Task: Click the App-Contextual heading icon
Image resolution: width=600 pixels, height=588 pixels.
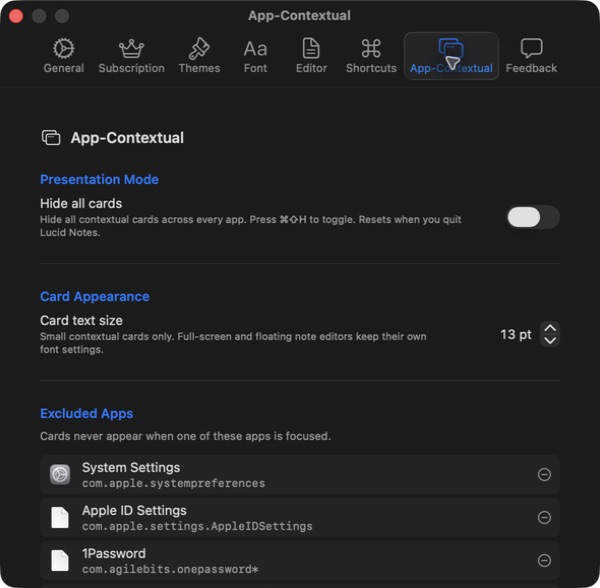Action: point(51,138)
